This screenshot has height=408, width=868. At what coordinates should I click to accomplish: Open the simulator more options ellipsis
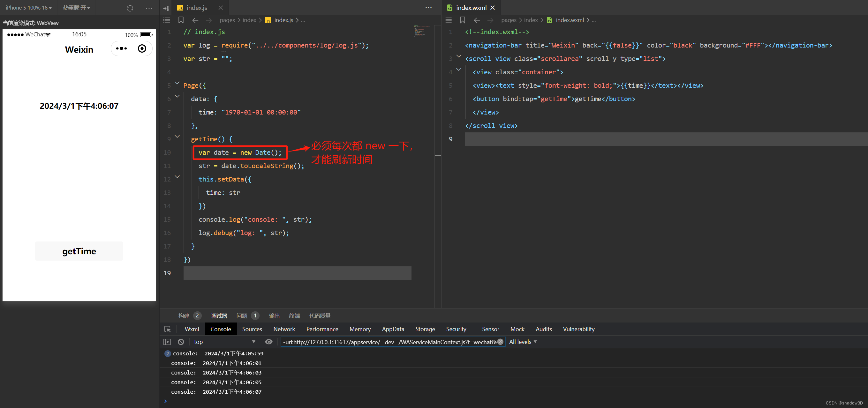click(149, 8)
